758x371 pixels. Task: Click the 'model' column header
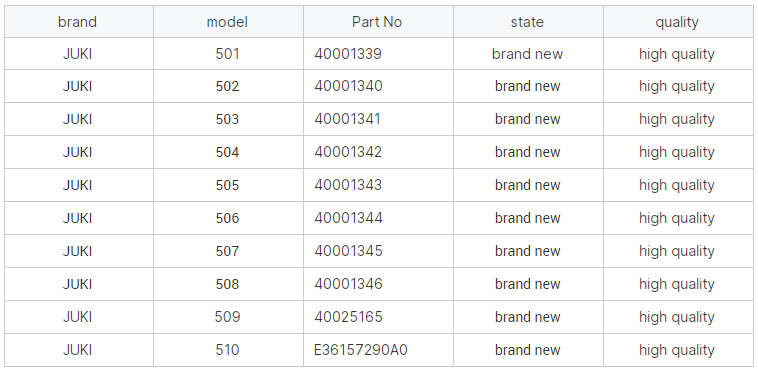(228, 22)
